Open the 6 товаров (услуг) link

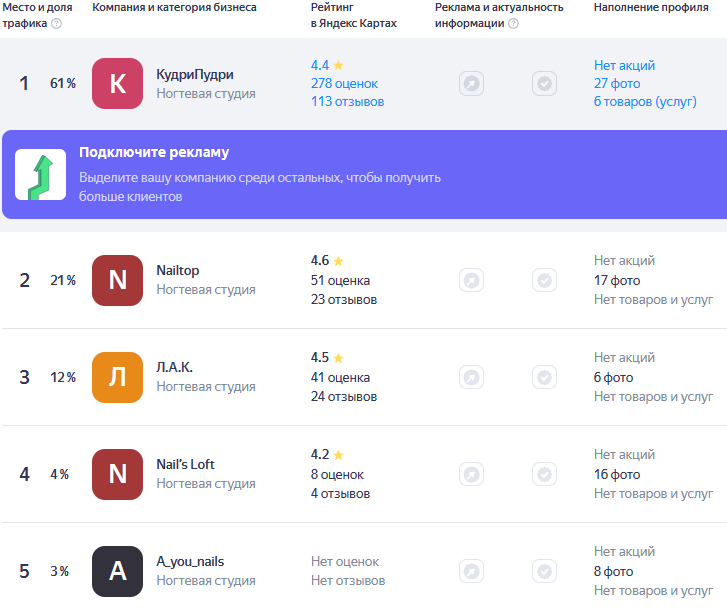click(x=645, y=102)
